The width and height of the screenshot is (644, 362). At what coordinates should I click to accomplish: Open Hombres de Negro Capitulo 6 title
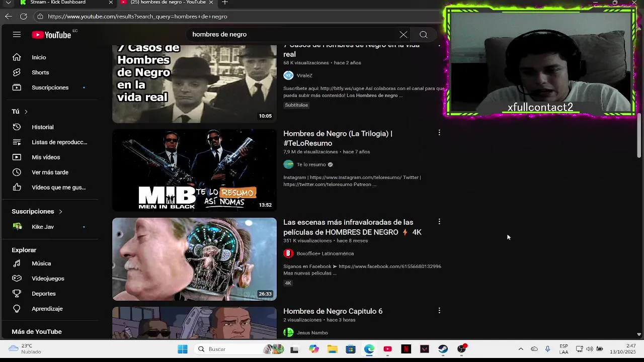pyautogui.click(x=333, y=311)
